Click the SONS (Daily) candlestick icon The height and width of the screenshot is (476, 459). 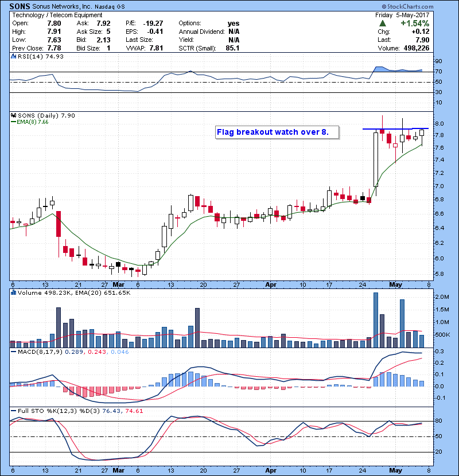[13, 116]
